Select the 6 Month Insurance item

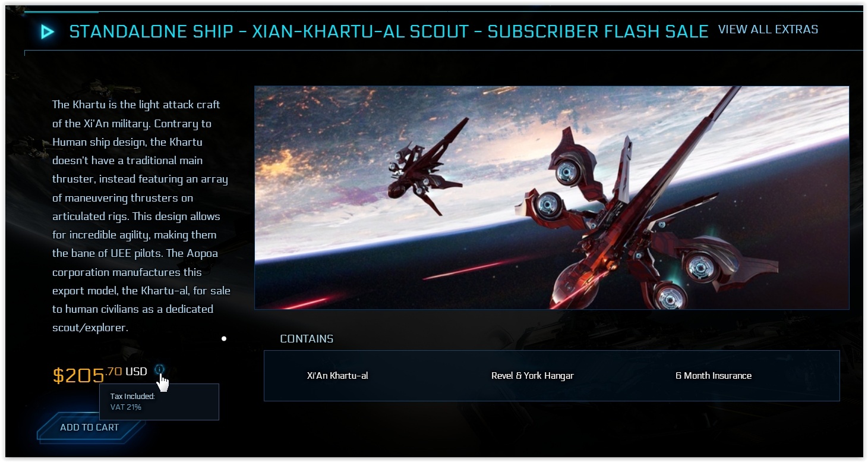(713, 376)
